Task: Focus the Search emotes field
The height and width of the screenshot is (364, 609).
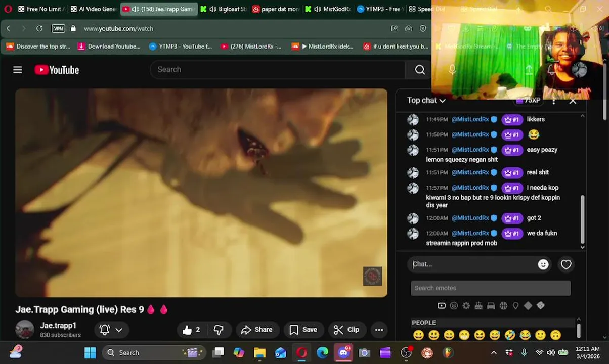Action: tap(491, 288)
